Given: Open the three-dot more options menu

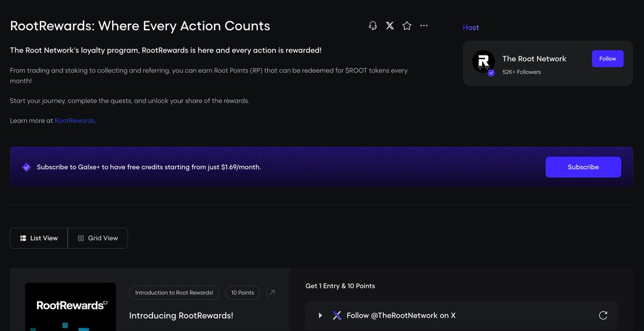Looking at the screenshot, I should click(424, 26).
